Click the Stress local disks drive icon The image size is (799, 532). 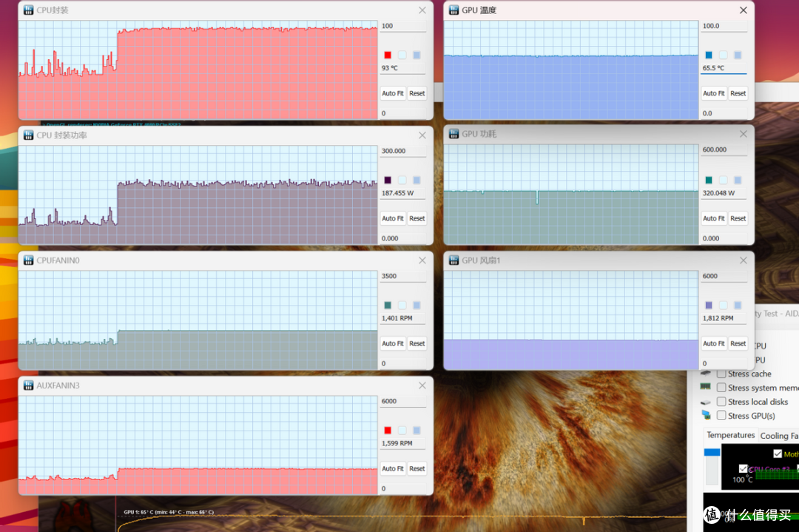click(x=706, y=402)
